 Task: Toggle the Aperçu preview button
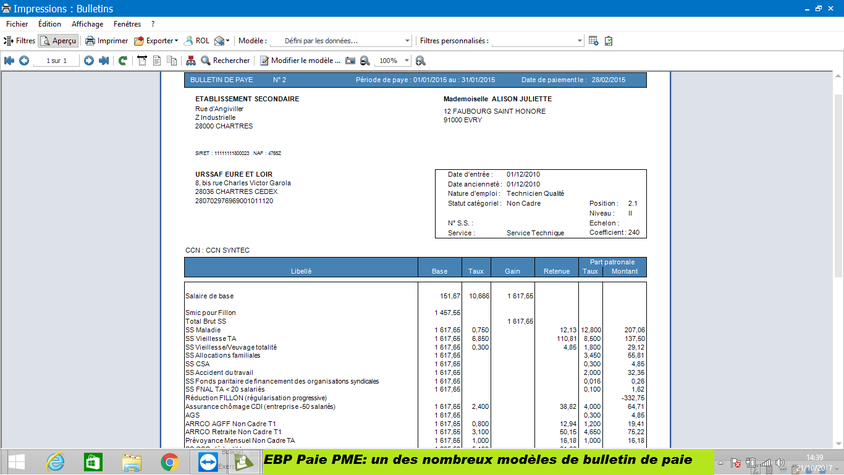coord(59,41)
